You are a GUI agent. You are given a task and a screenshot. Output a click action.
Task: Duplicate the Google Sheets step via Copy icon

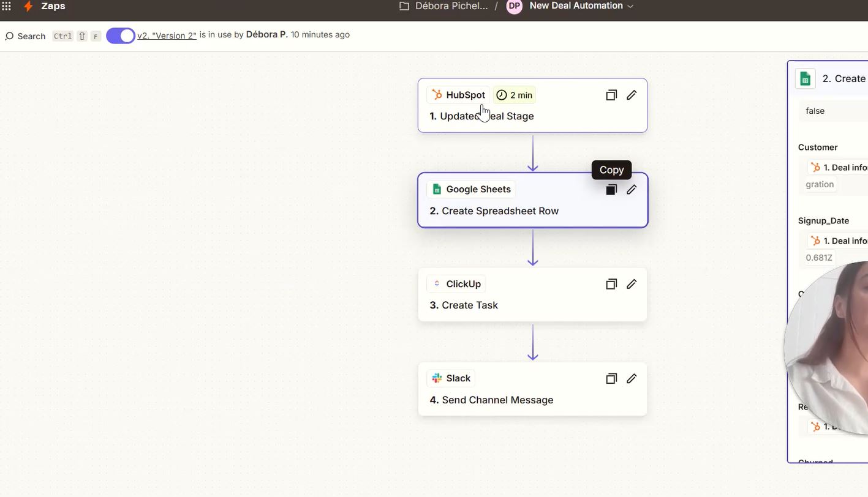611,189
